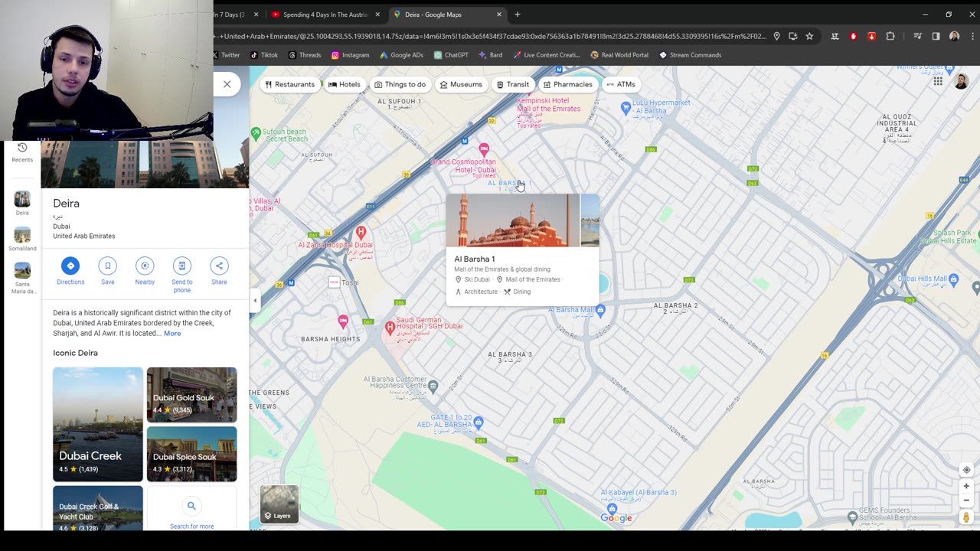Collapse the side panel arrow

click(x=255, y=301)
